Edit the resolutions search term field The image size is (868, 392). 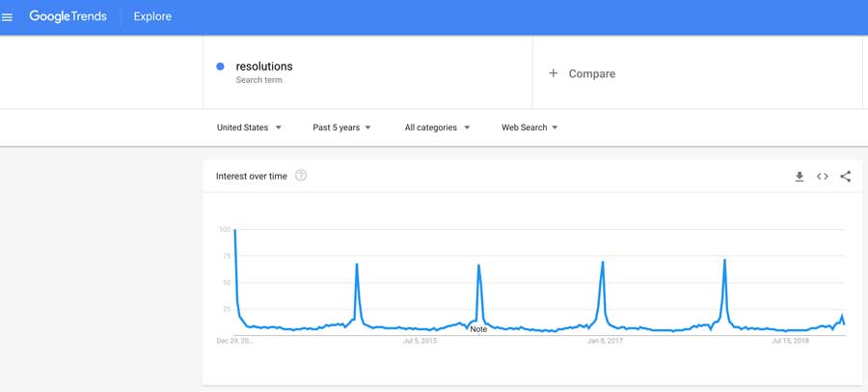[367, 72]
